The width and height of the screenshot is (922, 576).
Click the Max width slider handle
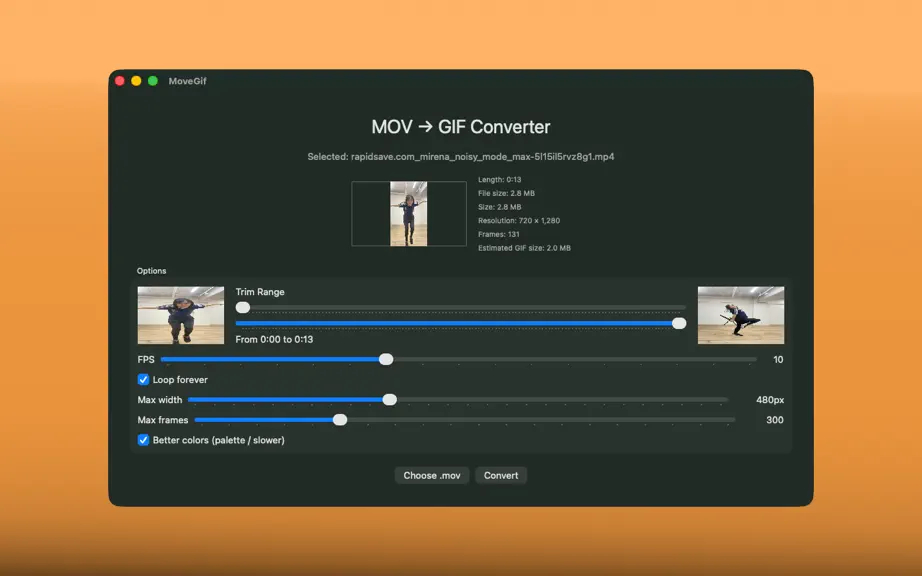tap(389, 400)
